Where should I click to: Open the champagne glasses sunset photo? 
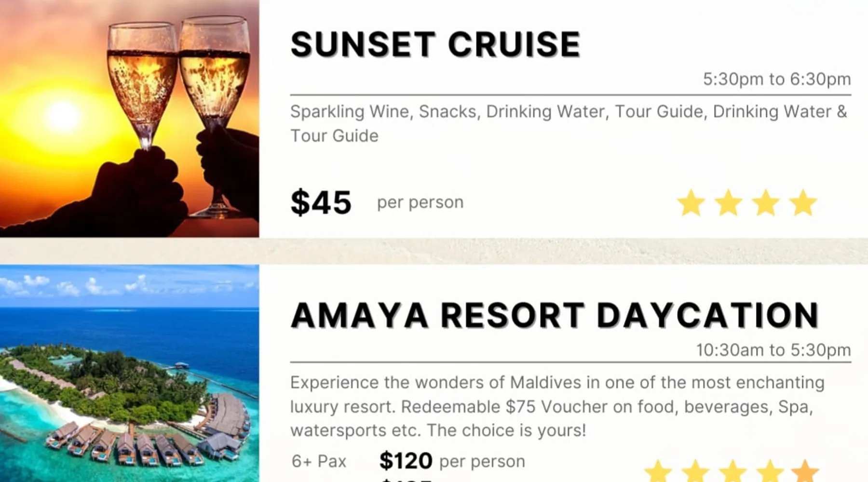point(129,118)
